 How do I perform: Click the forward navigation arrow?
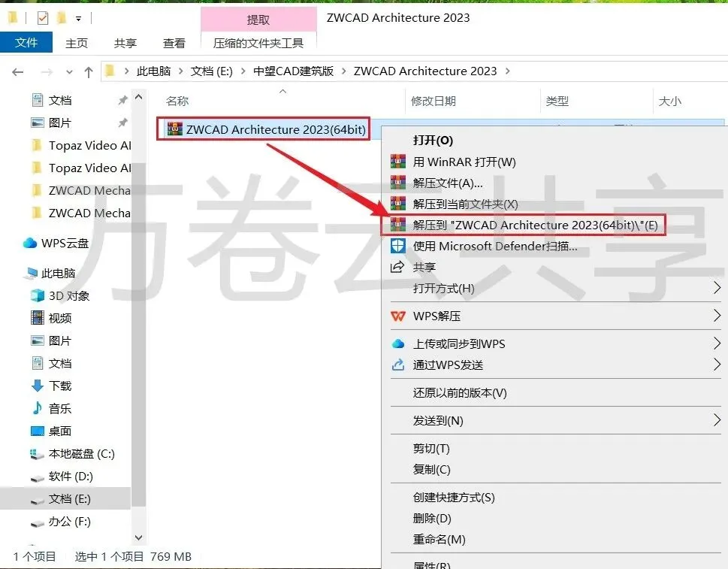(47, 72)
